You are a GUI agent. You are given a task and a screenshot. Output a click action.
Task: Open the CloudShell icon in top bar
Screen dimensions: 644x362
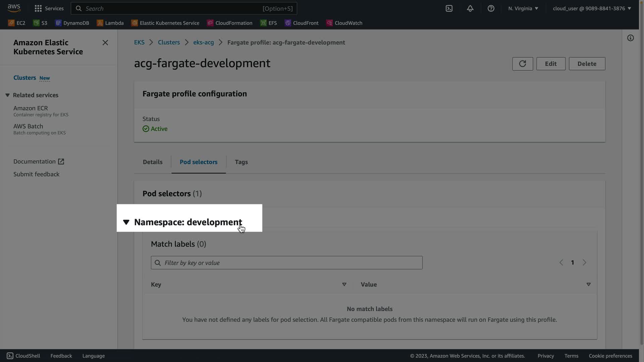tap(449, 8)
